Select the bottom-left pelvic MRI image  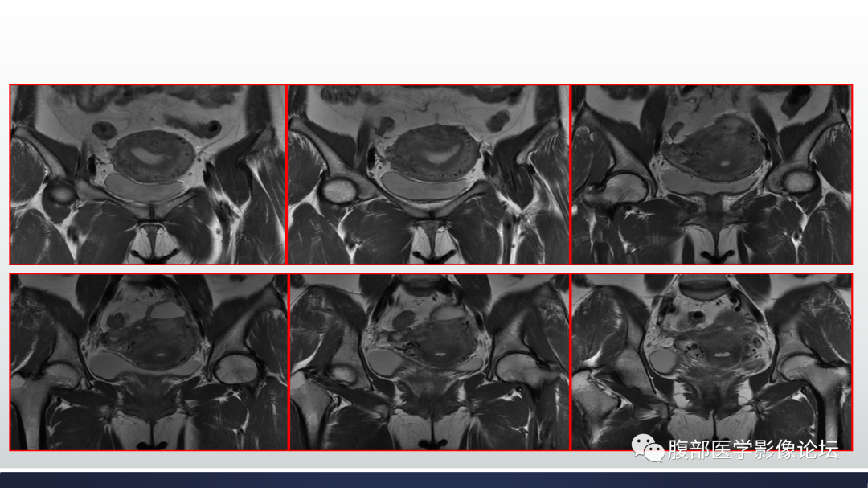pyautogui.click(x=149, y=362)
